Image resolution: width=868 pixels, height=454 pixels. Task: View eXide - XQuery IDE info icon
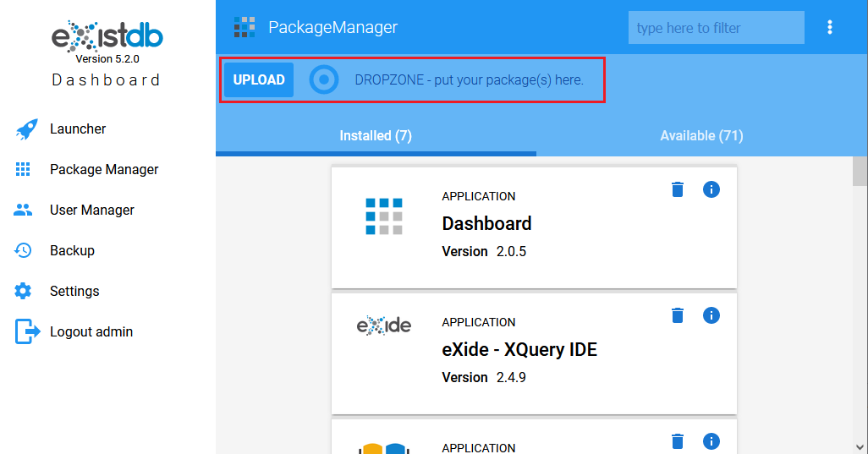(711, 315)
